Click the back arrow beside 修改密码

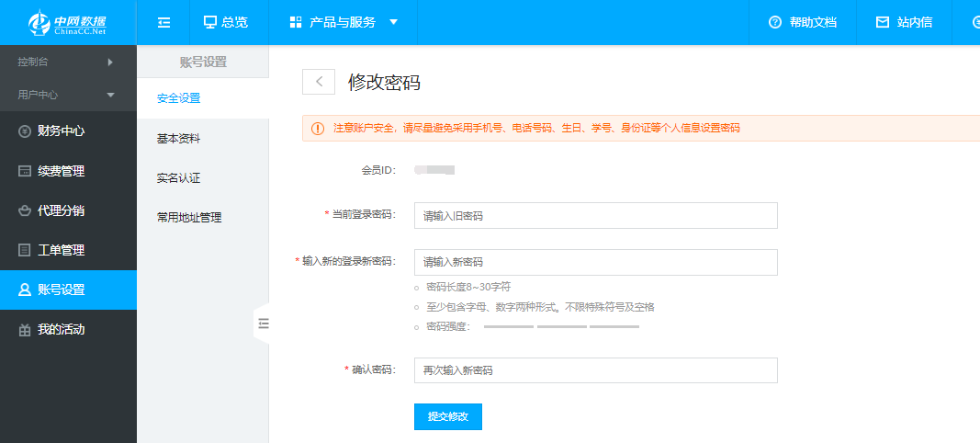(319, 82)
